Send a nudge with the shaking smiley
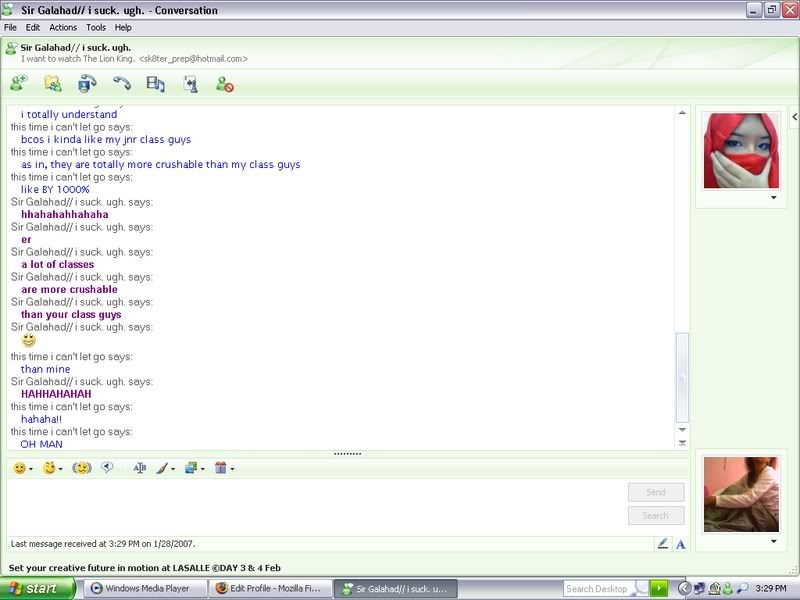 pos(82,467)
